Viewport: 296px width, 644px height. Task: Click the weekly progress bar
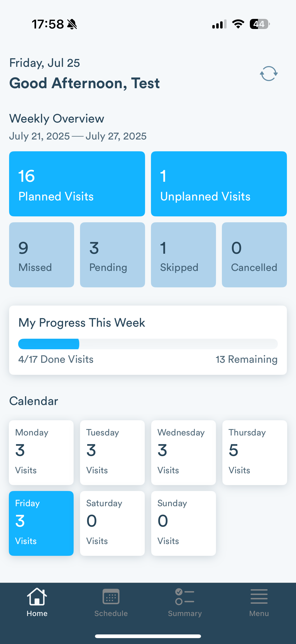tap(148, 344)
